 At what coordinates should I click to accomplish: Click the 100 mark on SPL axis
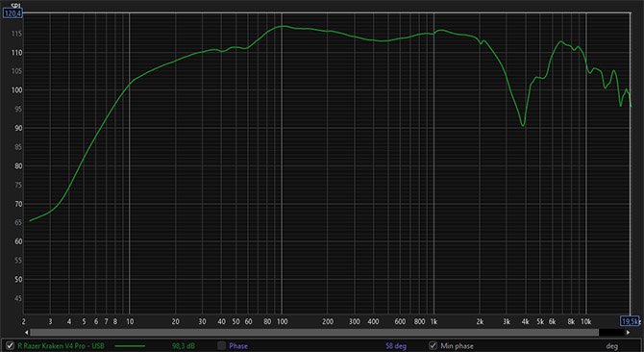click(17, 90)
